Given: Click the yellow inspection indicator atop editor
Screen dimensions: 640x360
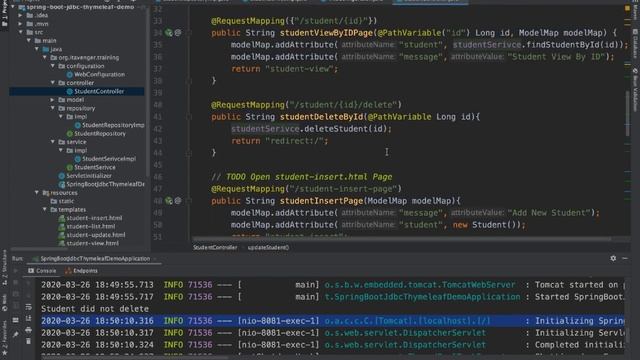Looking at the screenshot, I should pos(627,8).
